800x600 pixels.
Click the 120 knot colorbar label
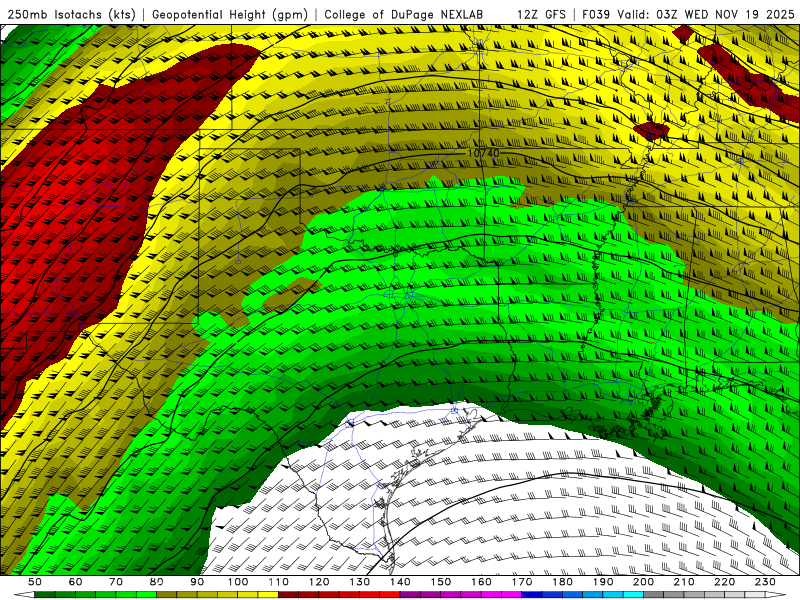pos(319,582)
